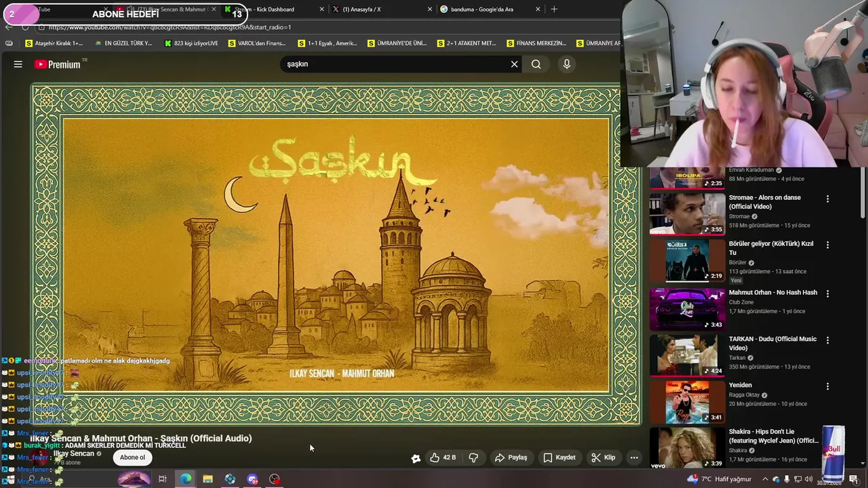Image resolution: width=868 pixels, height=488 pixels.
Task: Open bookmark 2+1 ATAKENT MET...
Action: tap(467, 43)
